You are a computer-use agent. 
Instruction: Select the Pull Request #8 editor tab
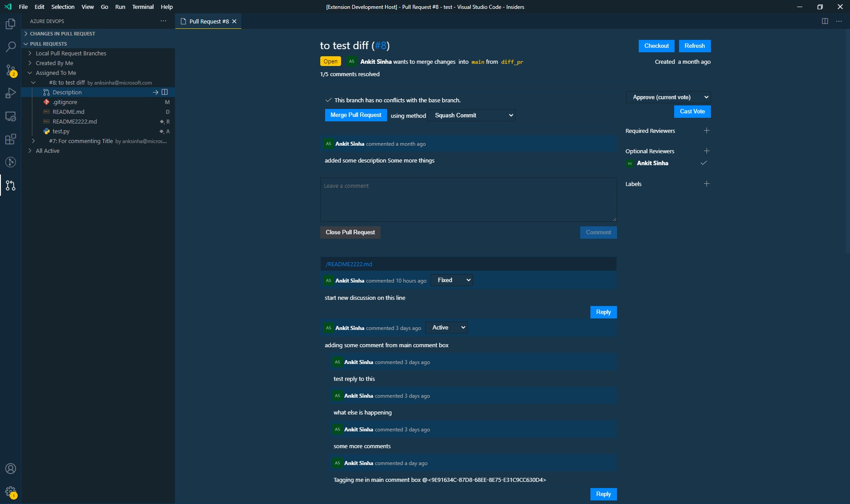(x=208, y=21)
